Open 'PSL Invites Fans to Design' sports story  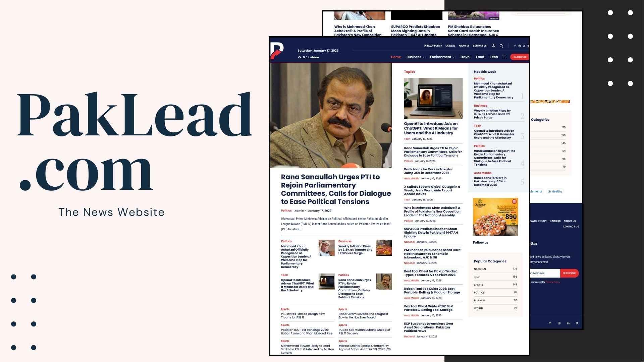pos(303,316)
